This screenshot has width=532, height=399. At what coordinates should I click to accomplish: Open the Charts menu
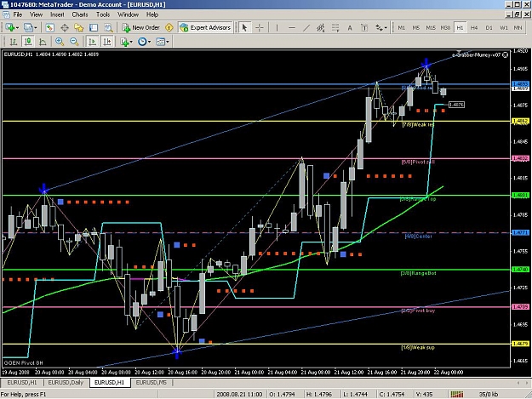pos(80,14)
